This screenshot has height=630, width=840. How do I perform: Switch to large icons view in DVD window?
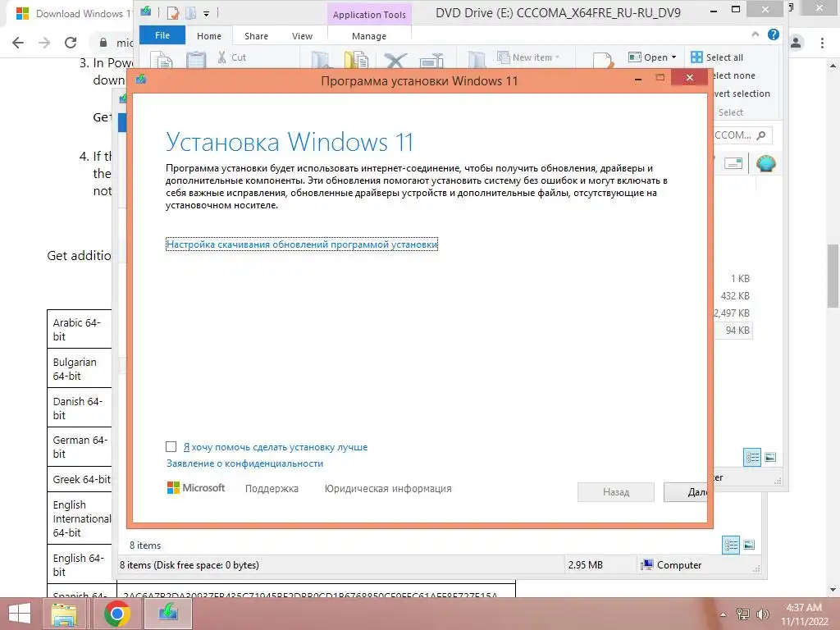coord(770,457)
